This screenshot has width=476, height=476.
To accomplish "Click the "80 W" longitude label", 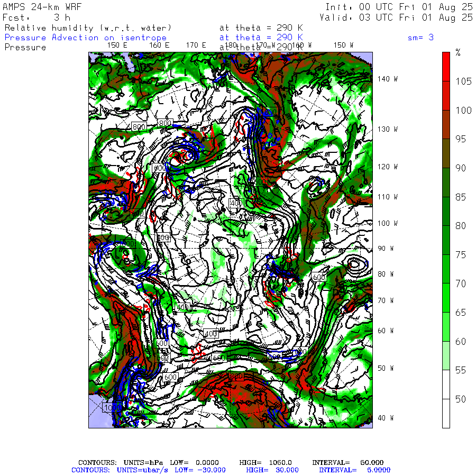I will 386,274.
